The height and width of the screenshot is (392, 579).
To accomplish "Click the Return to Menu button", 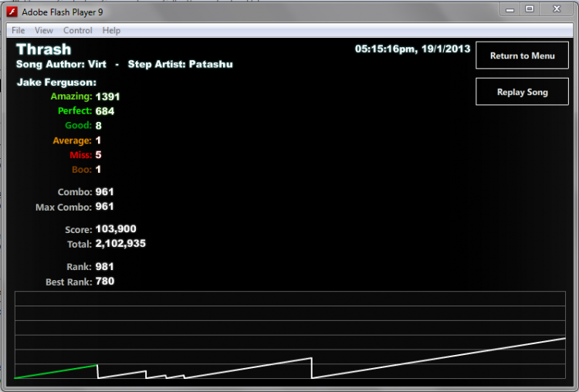I will (x=522, y=56).
